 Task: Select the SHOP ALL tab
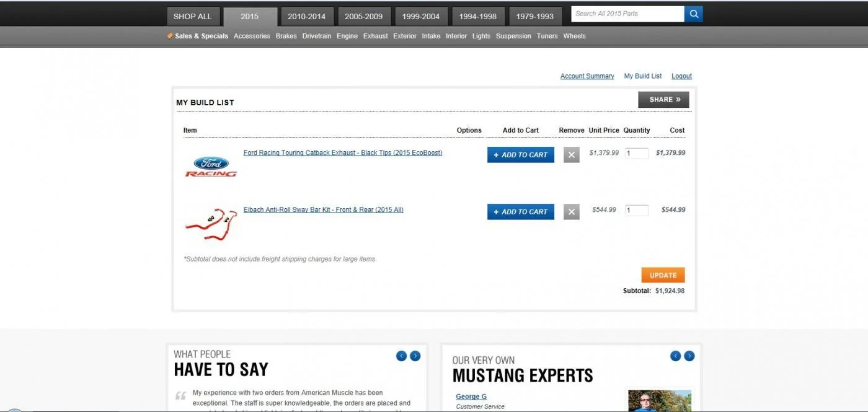coord(192,17)
